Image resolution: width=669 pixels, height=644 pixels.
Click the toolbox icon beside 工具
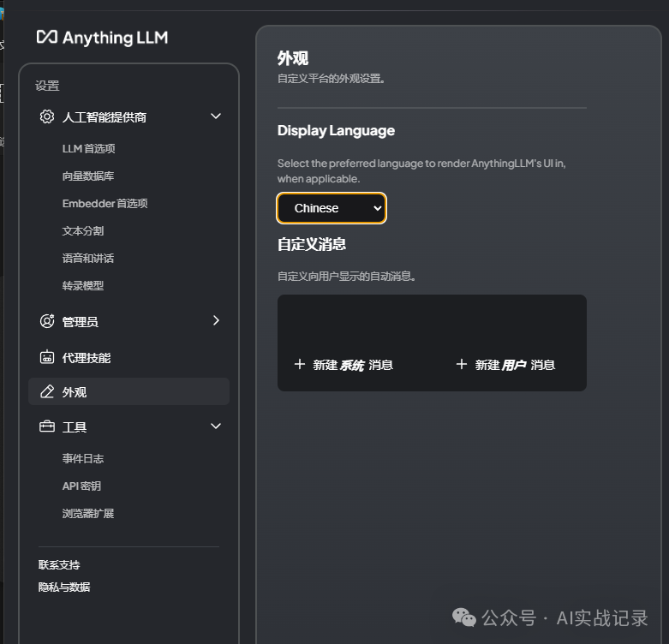[x=47, y=426]
